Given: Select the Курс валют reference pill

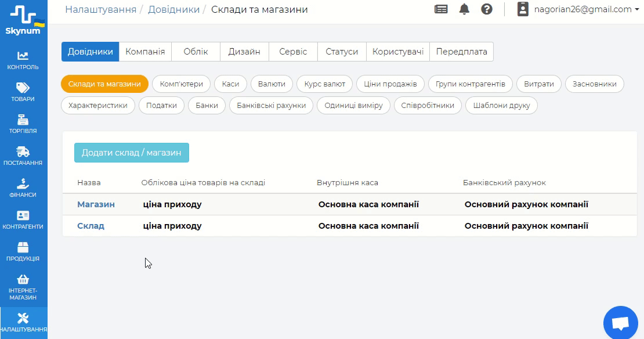Looking at the screenshot, I should (325, 84).
